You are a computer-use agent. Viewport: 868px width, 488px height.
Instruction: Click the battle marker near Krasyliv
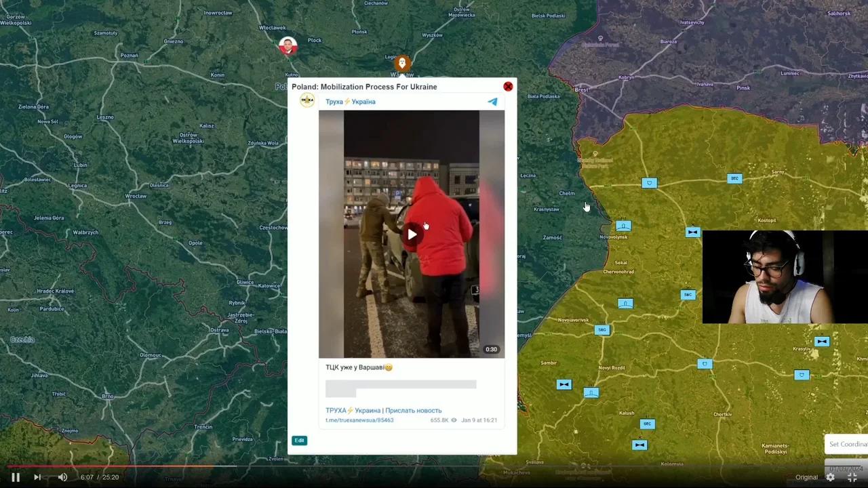point(822,342)
